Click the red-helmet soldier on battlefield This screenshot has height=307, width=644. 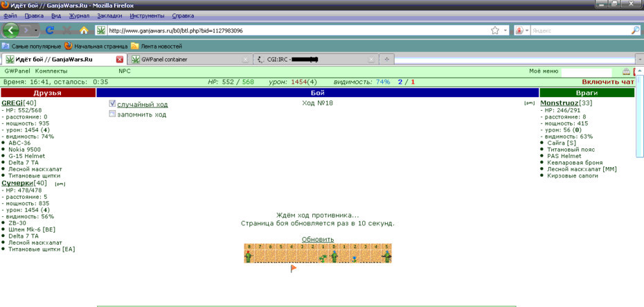[x=248, y=256]
